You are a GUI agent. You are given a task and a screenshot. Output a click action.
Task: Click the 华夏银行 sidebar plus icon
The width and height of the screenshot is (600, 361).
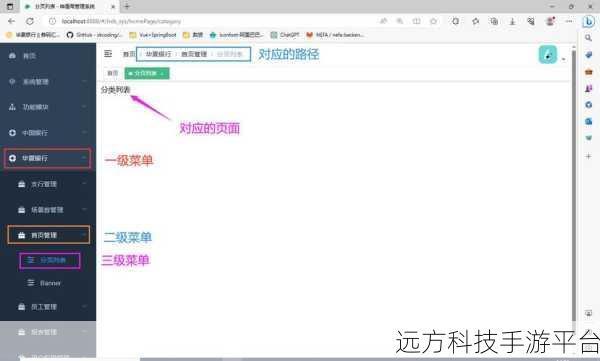point(12,158)
